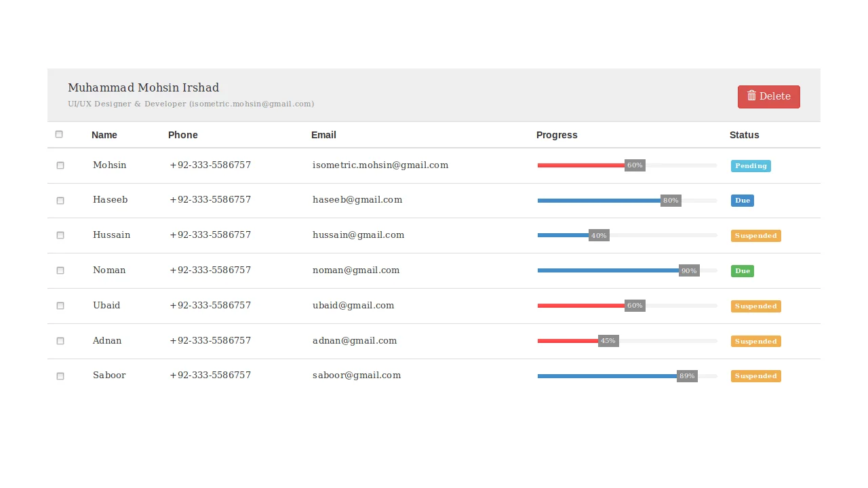
Task: Click the Pending status badge for Mohsin
Action: coord(750,166)
